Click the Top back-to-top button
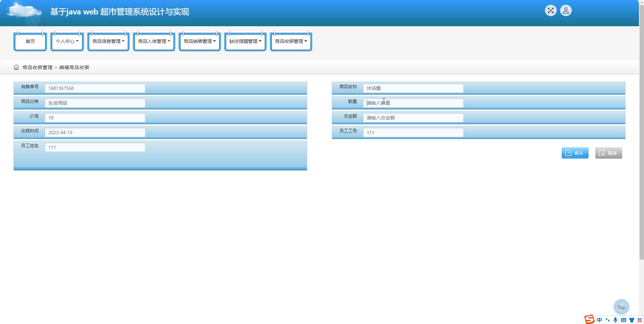The image size is (644, 324). pos(621,307)
